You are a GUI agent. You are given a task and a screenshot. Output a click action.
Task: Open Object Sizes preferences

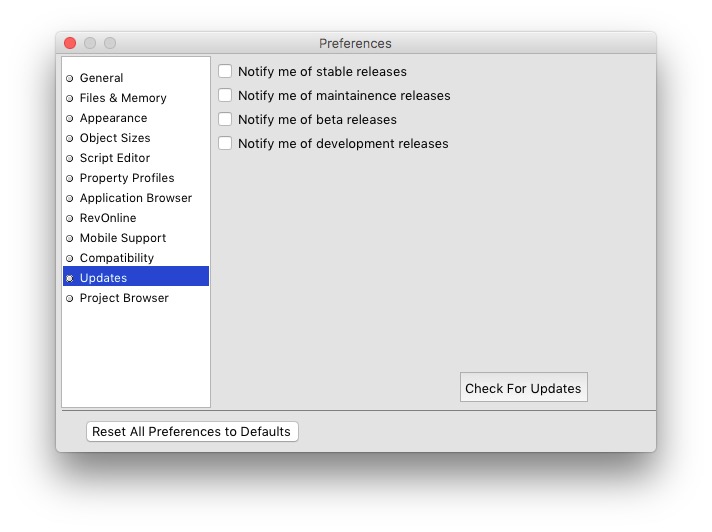115,138
